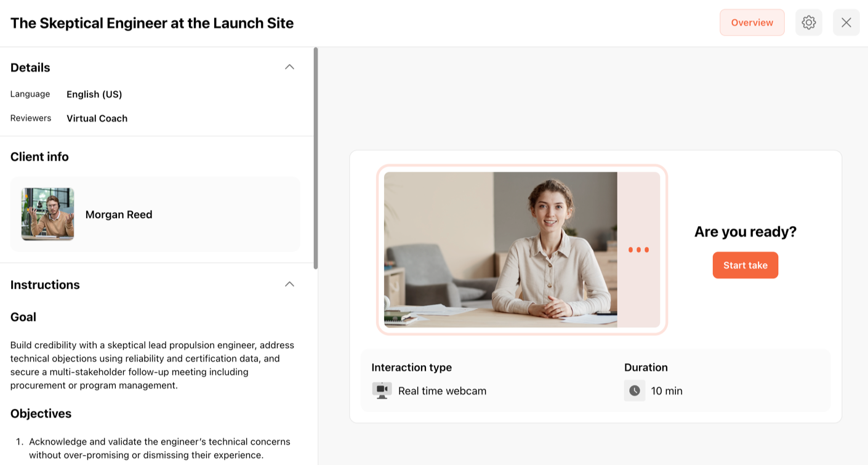Collapse the Instructions section chevron
Image resolution: width=868 pixels, height=465 pixels.
pos(289,285)
